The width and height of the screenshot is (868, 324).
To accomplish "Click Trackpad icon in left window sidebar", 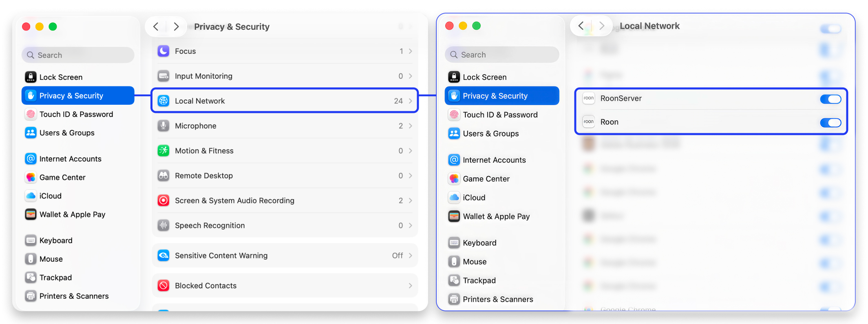I will click(31, 278).
